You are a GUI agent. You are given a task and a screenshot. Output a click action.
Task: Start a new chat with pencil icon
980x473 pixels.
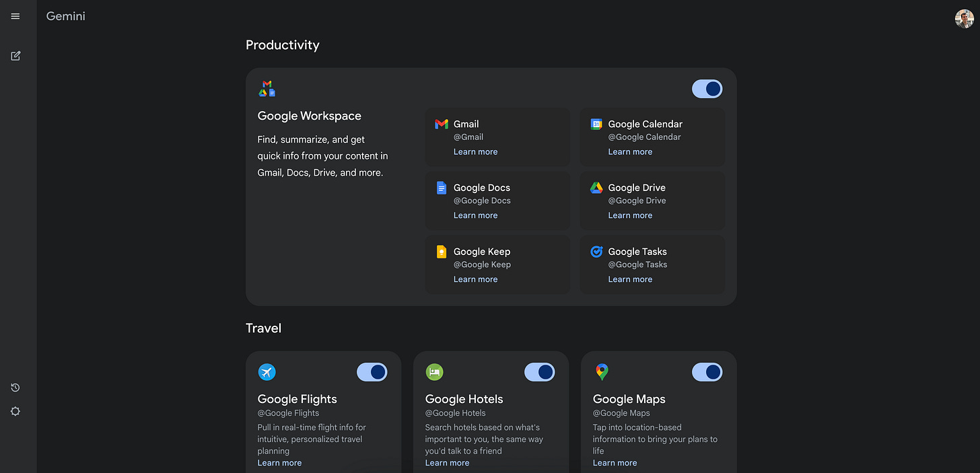tap(15, 56)
